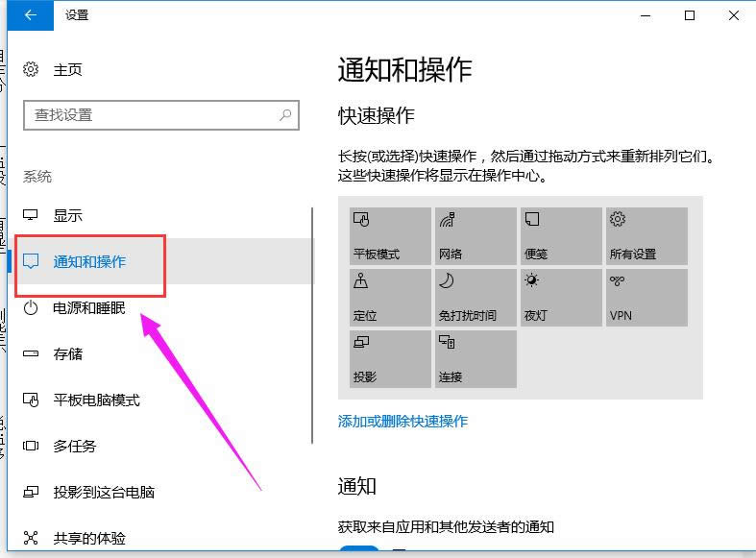Select the 投影 project tile

tap(390, 358)
